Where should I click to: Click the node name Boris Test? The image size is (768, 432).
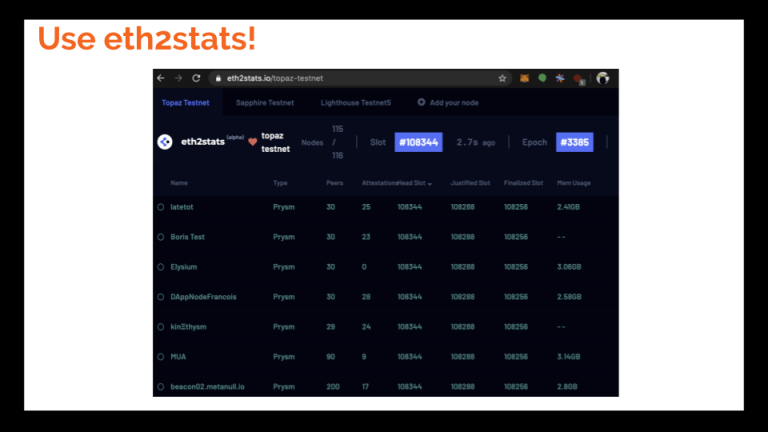coord(188,237)
